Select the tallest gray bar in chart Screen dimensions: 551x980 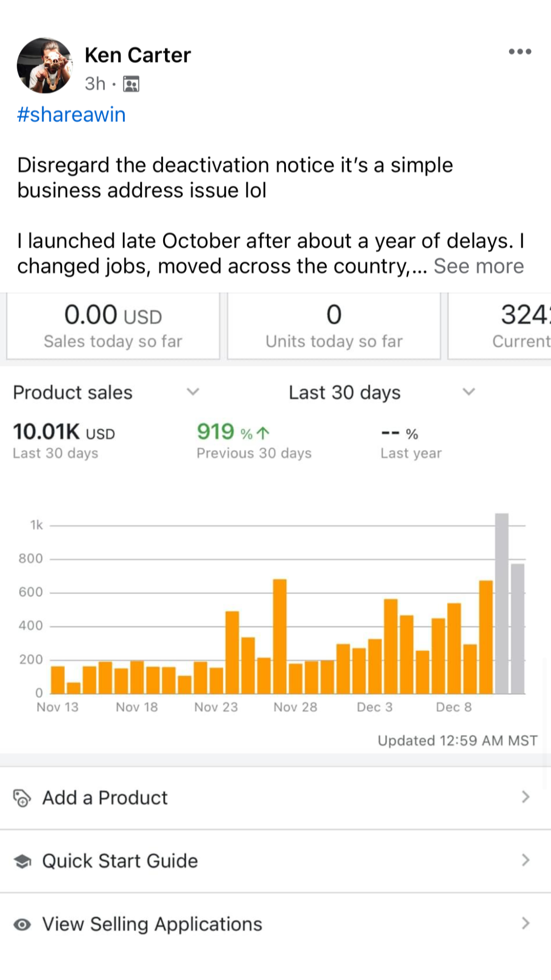[x=502, y=603]
